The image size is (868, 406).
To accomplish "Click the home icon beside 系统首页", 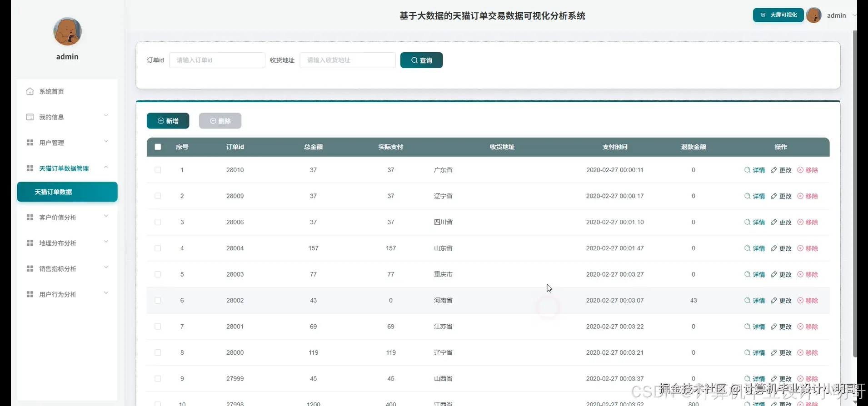I will [30, 91].
